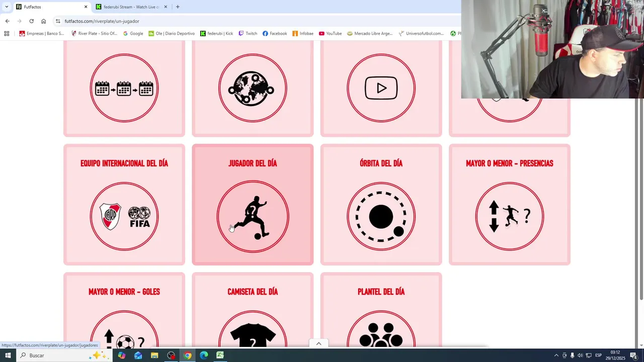
Task: Open the Empresas | Banco S... bookmark
Action: (x=41, y=34)
